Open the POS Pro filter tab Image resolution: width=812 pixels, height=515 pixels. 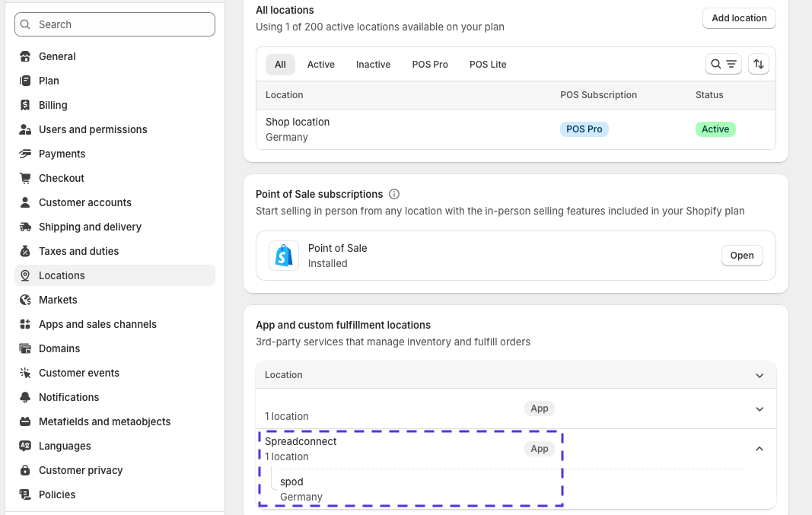click(x=430, y=64)
